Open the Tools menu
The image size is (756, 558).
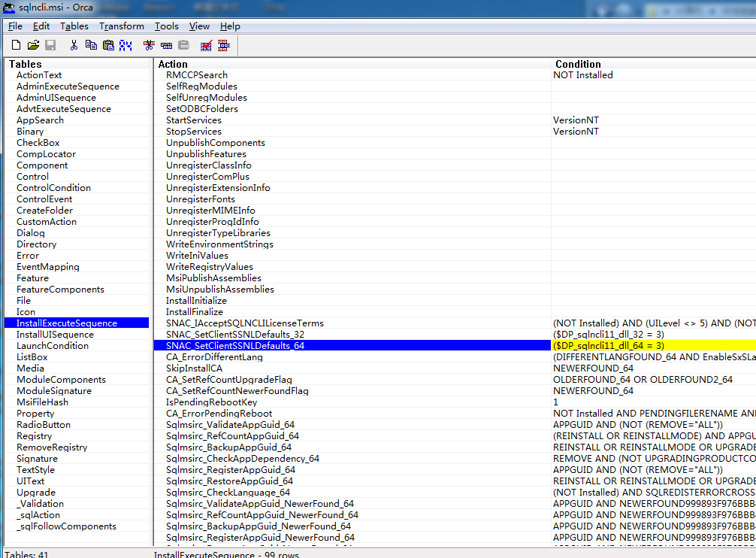166,26
